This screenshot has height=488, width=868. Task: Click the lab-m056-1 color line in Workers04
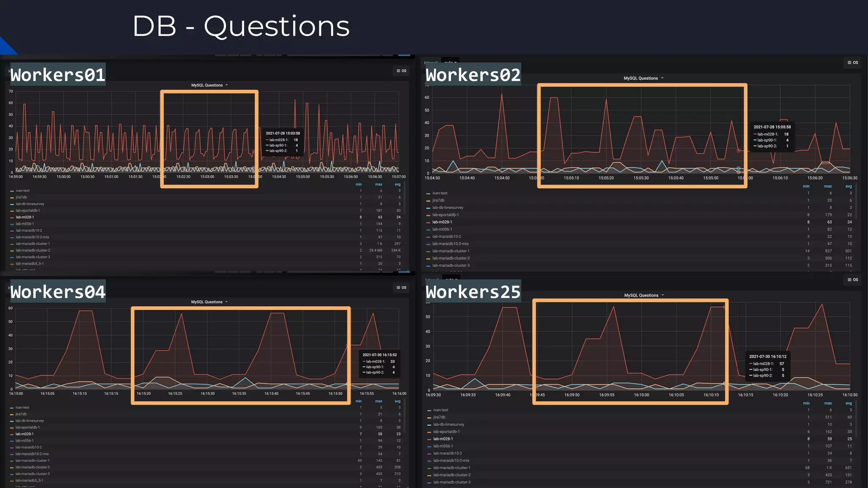pos(12,441)
